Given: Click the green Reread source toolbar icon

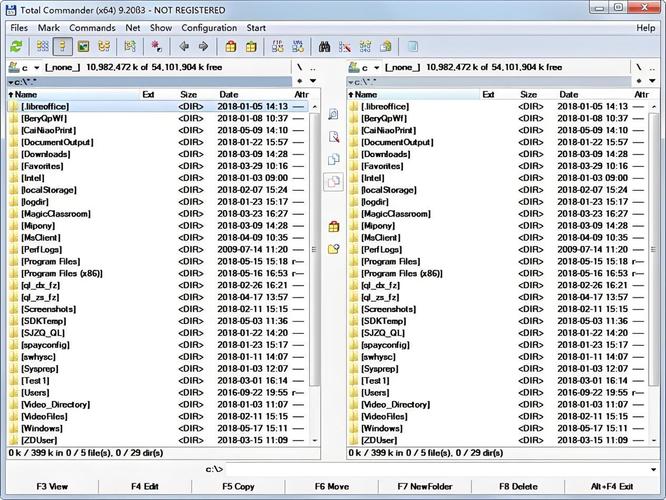Looking at the screenshot, I should coord(17,46).
